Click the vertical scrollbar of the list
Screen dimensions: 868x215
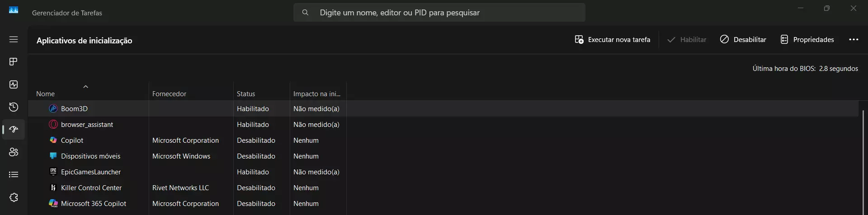click(863, 158)
